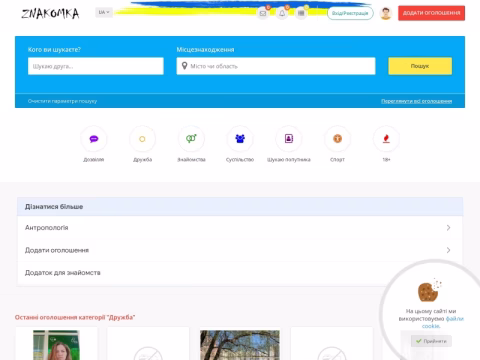The height and width of the screenshot is (360, 480).
Task: Open the UA language dropdown
Action: click(104, 12)
